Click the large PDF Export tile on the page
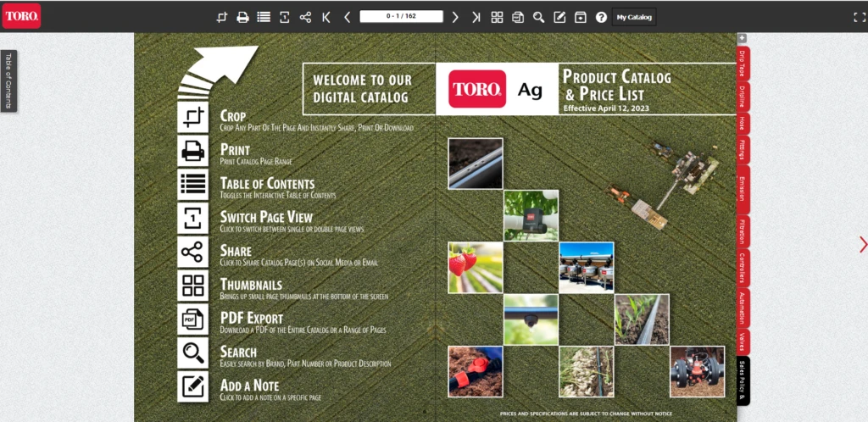 pos(192,319)
